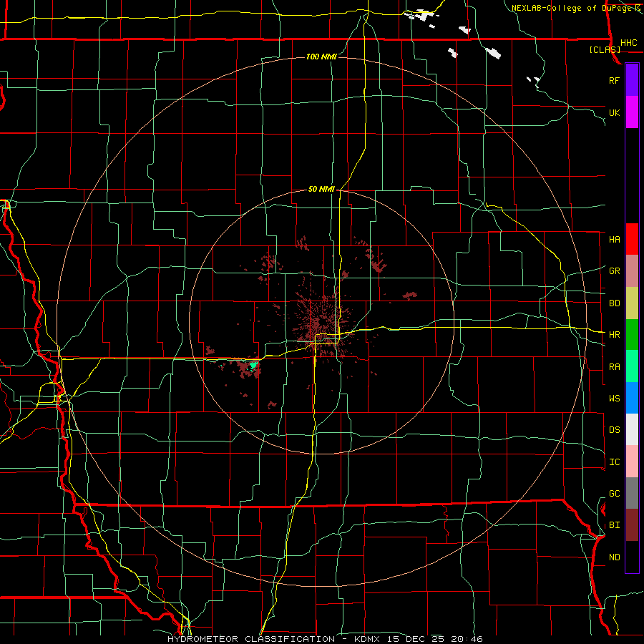Screen dimensions: 644x644
Task: Click the 'WS' legend label
Action: coord(614,398)
